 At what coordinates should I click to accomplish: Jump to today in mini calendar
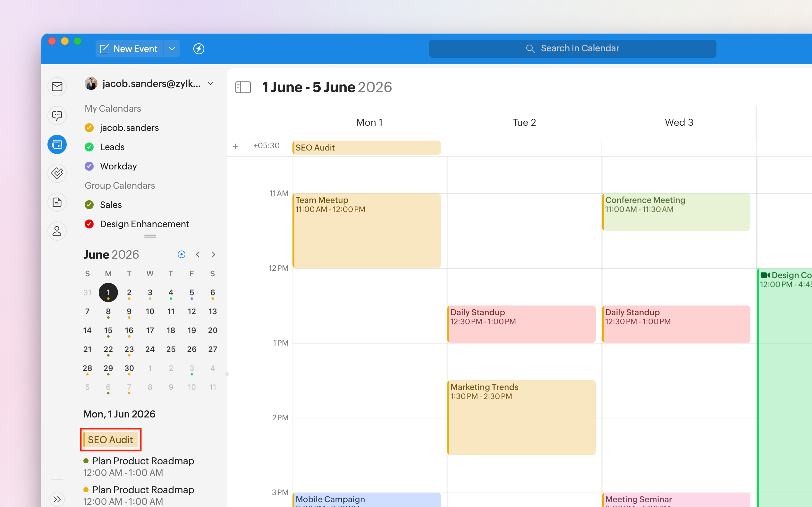click(181, 254)
